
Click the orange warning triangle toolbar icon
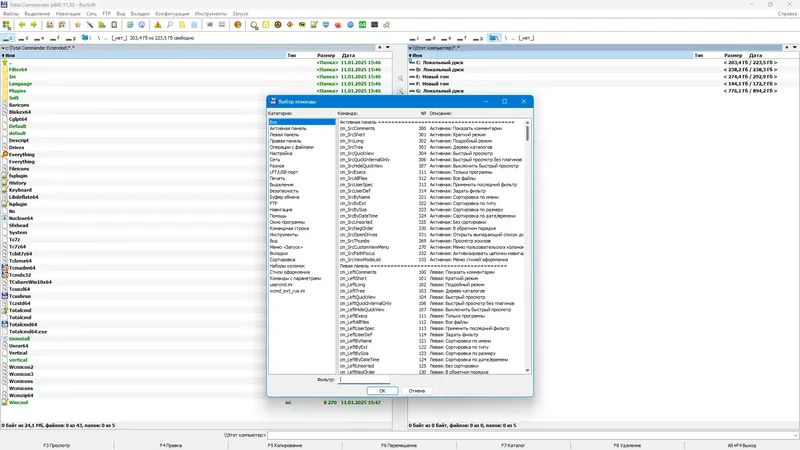(x=158, y=24)
